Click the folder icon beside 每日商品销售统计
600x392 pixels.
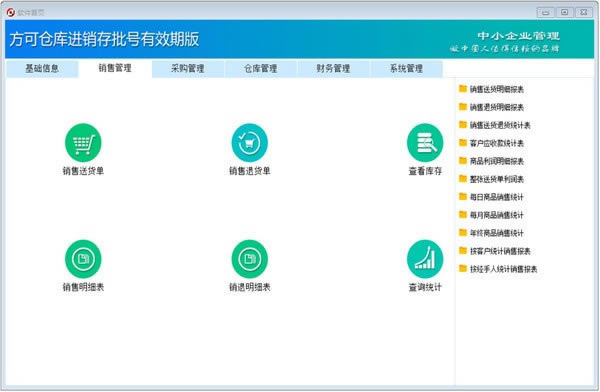(x=463, y=197)
